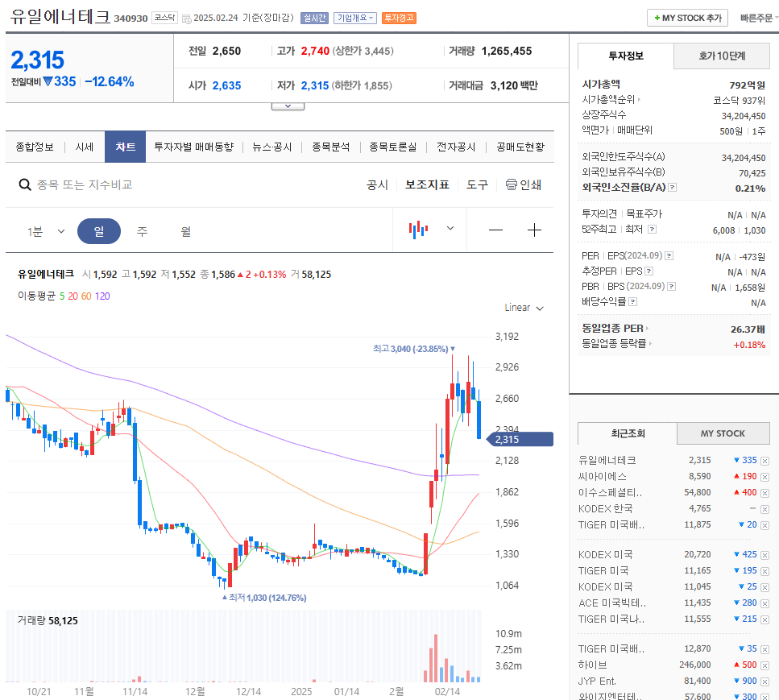Click the MY STOCK 추가 button

click(x=687, y=18)
